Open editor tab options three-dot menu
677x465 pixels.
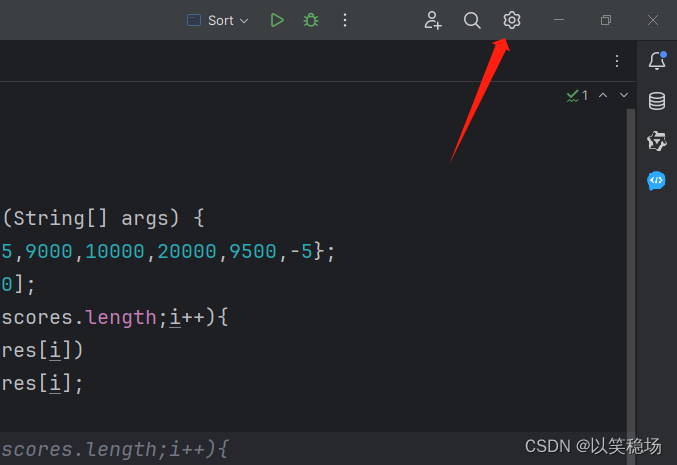(617, 61)
